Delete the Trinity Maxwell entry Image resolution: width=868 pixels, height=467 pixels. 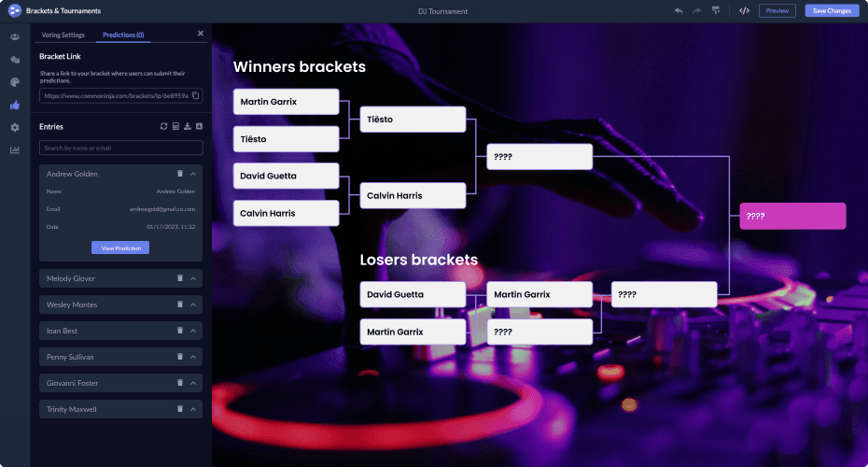pyautogui.click(x=180, y=409)
